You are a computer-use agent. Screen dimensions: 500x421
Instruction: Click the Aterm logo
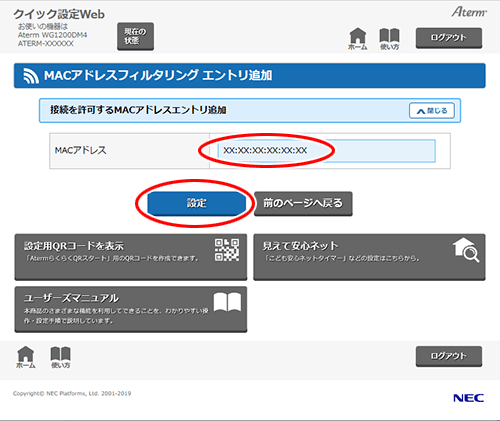pos(469,12)
